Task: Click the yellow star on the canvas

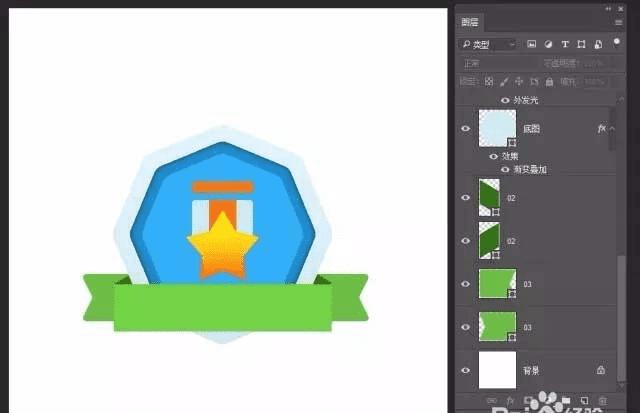Action: (222, 247)
